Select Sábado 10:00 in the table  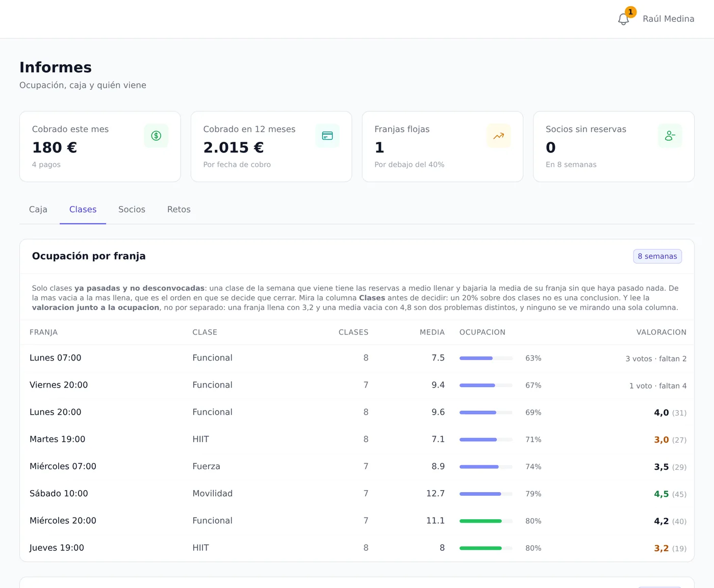59,493
